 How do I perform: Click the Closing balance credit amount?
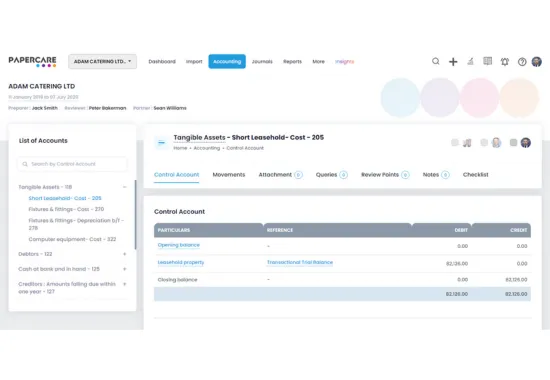point(516,280)
